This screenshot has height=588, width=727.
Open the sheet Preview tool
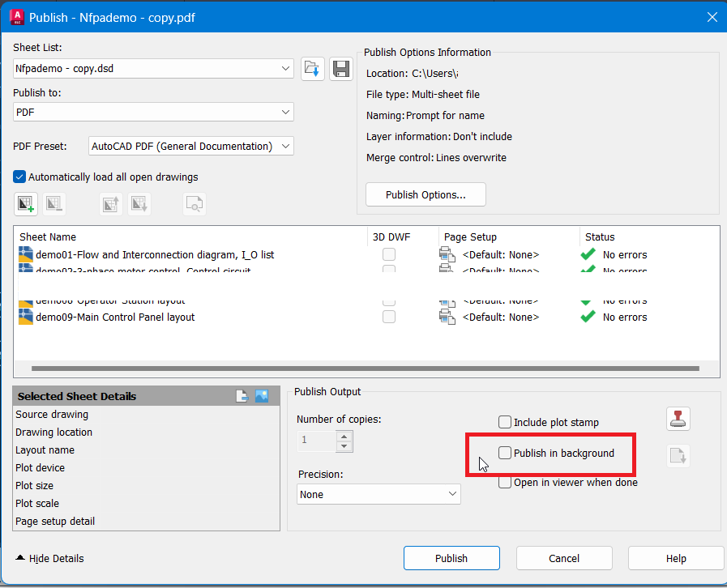tap(194, 203)
